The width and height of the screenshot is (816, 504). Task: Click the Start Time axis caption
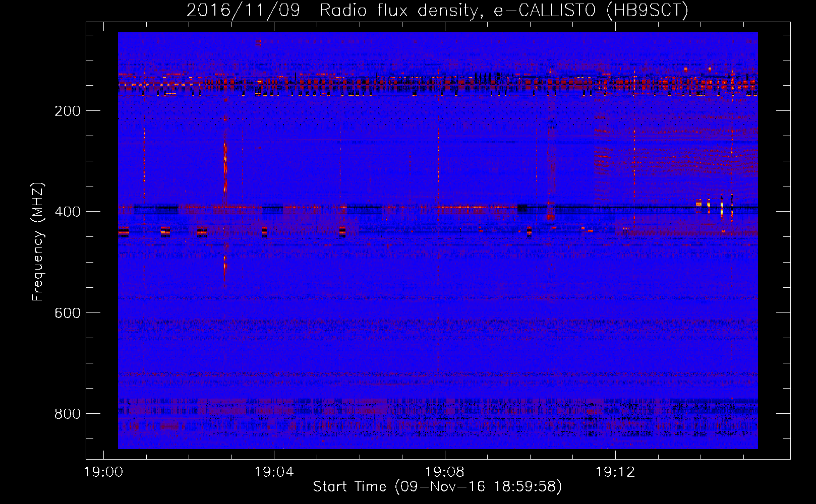[x=437, y=487]
